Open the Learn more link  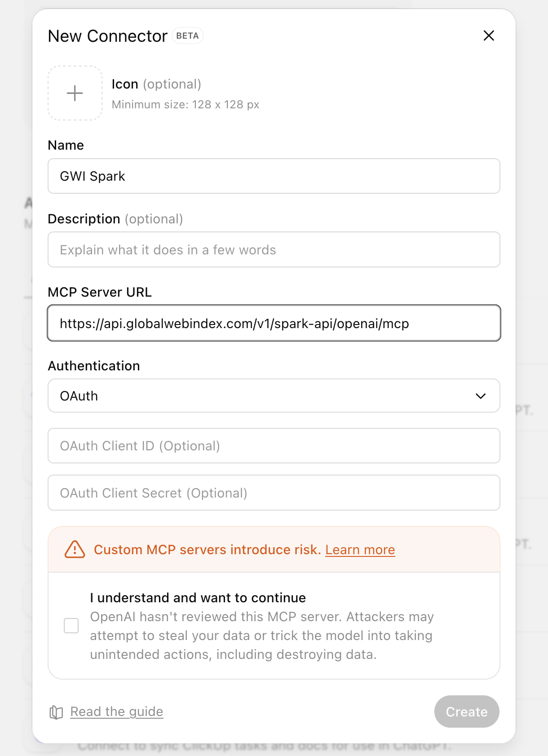(x=360, y=550)
